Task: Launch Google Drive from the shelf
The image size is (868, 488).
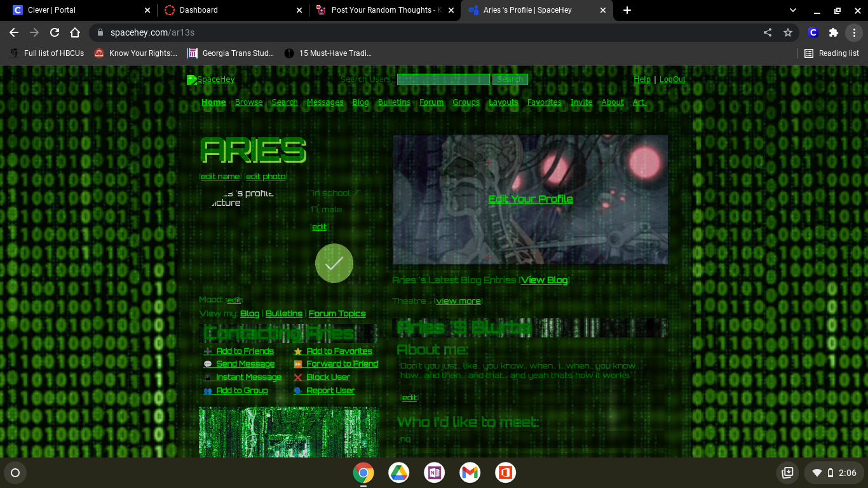Action: click(x=399, y=473)
